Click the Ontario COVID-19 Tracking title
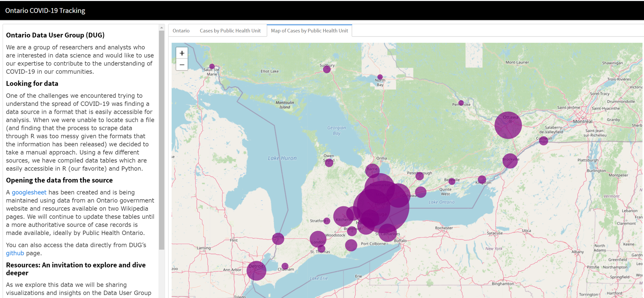The image size is (644, 298). [x=45, y=10]
